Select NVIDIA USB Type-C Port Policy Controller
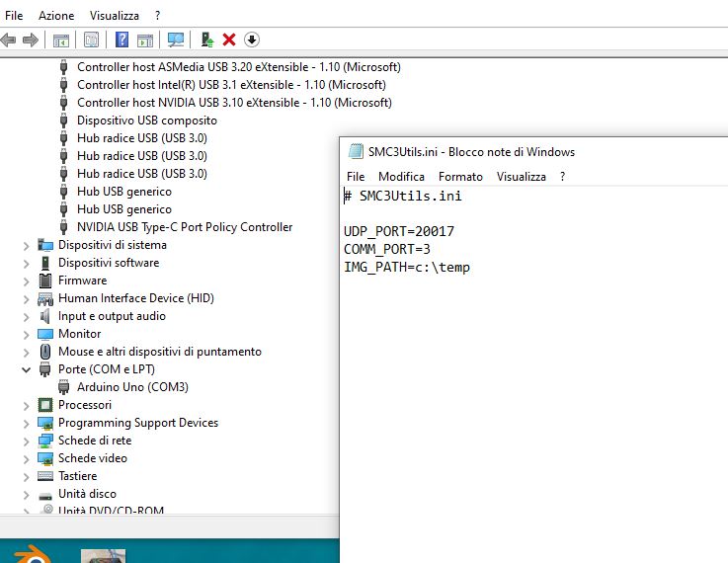This screenshot has width=728, height=563. coord(184,227)
